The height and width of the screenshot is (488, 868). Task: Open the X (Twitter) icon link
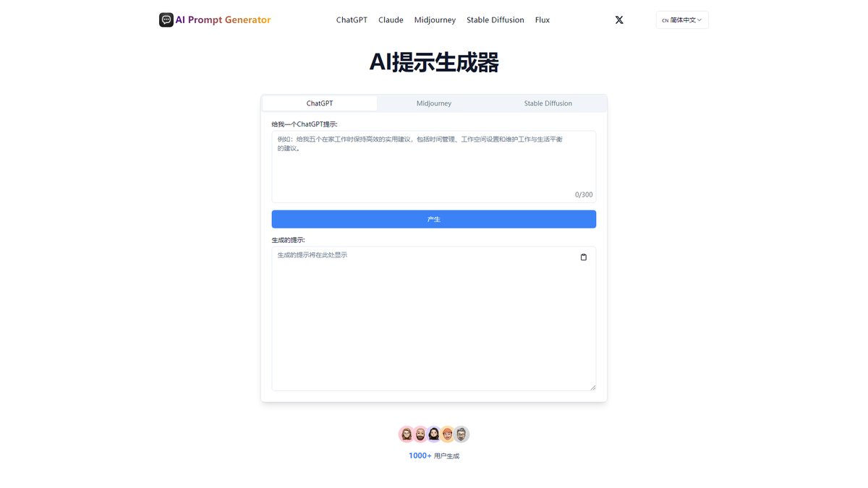pos(619,20)
